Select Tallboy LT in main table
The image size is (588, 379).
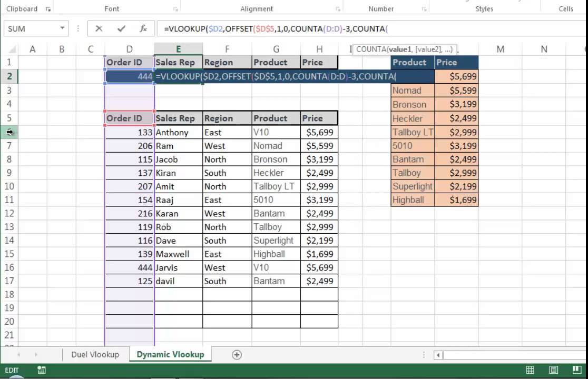[x=276, y=186]
